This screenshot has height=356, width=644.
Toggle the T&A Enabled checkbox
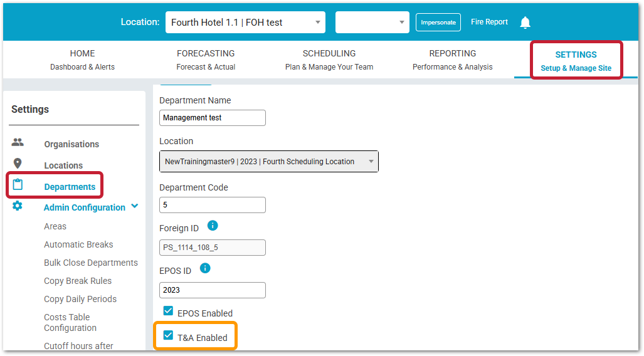coord(168,336)
